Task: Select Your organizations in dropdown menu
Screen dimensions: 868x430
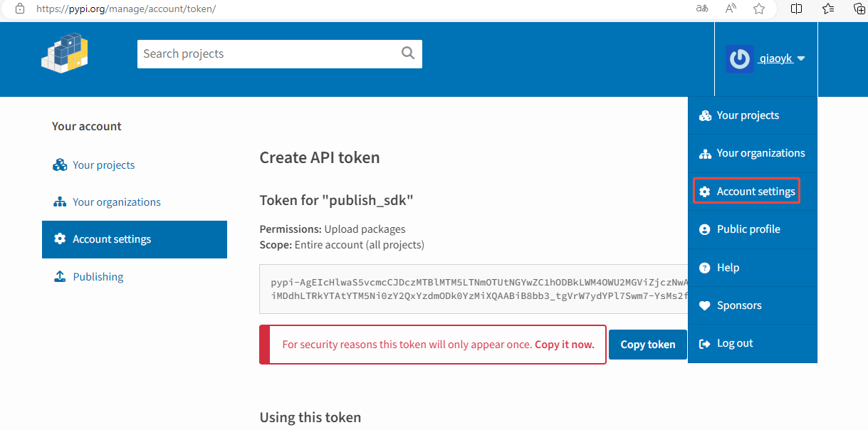Action: [760, 153]
